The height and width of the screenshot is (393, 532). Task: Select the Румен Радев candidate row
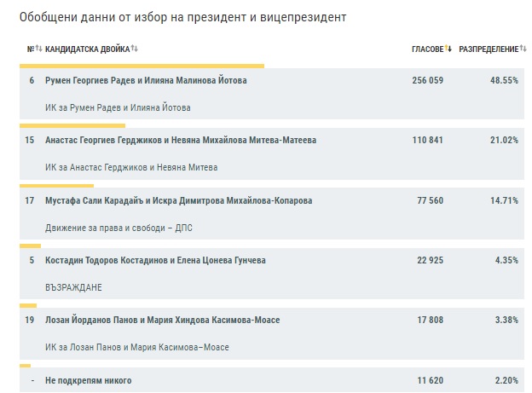(x=150, y=79)
